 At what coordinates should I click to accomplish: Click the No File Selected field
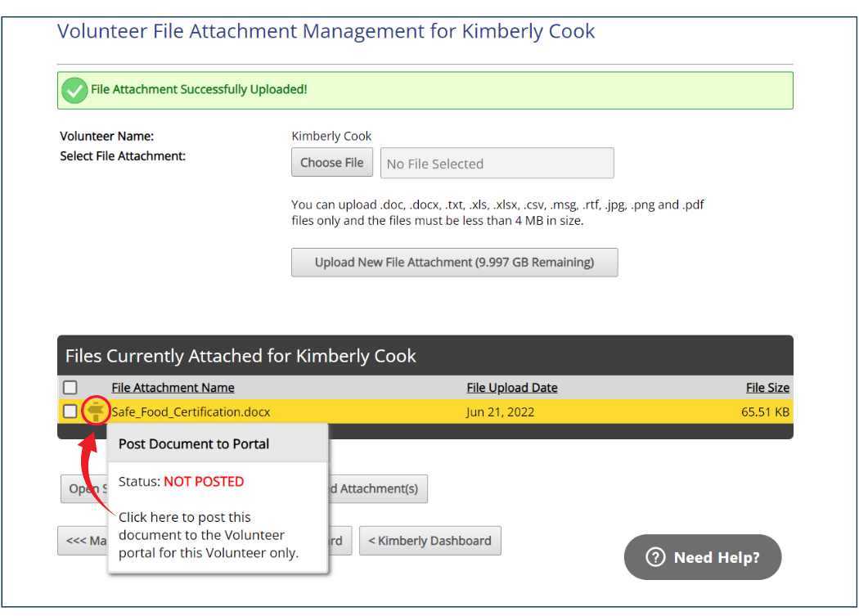coord(497,164)
